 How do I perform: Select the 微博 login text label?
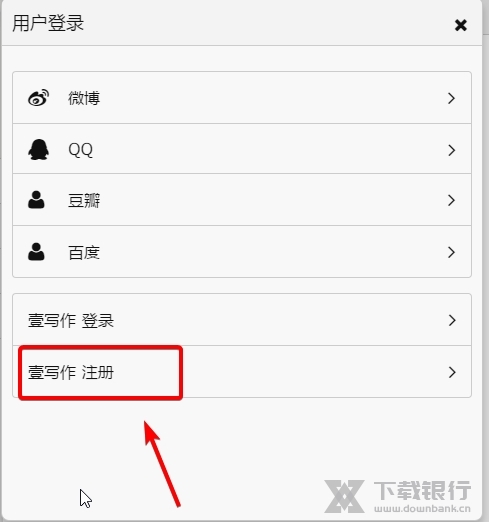coord(84,98)
